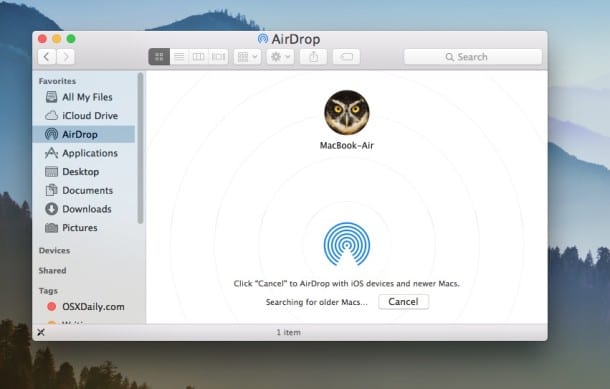The image size is (610, 389).
Task: Click the '1 item' status text
Action: [288, 332]
